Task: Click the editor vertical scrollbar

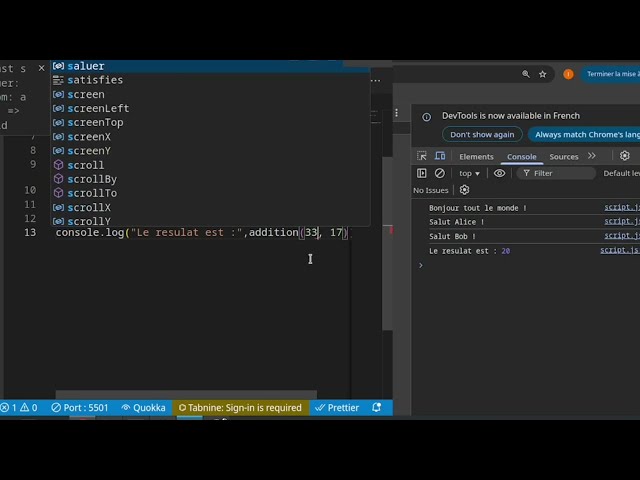Action: (x=387, y=244)
